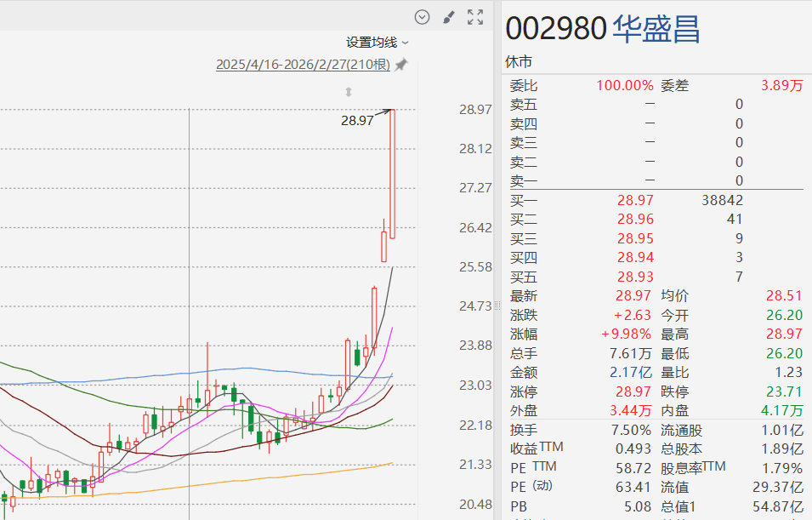The image size is (812, 520).
Task: Click the vertical double-arrow icon above the chart
Action: coord(348,92)
